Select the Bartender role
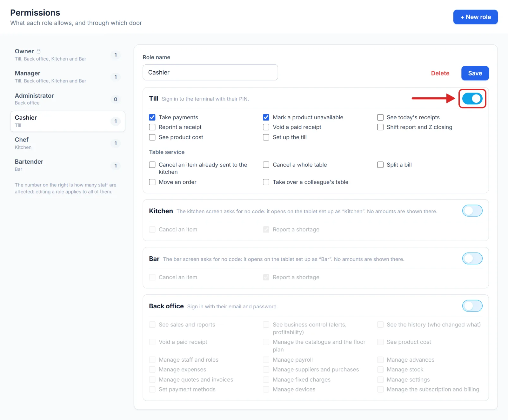The image size is (508, 420). coord(68,165)
